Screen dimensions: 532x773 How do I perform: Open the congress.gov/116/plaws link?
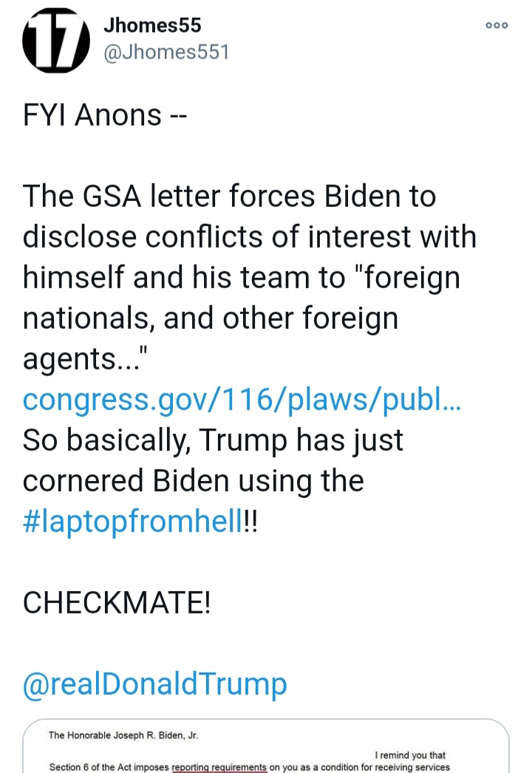(x=242, y=399)
